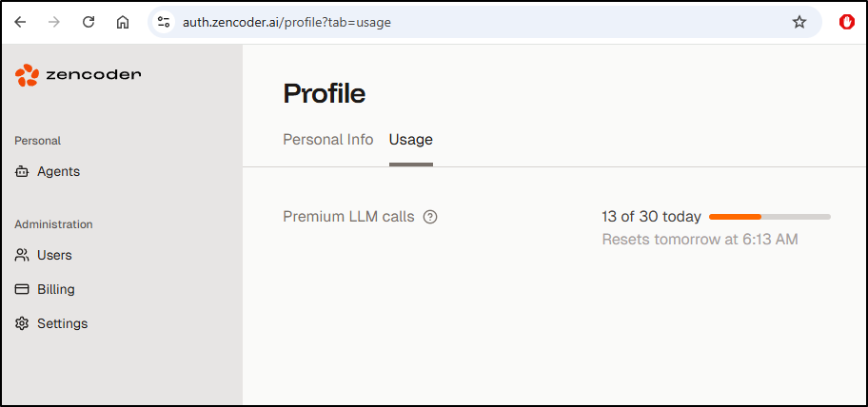
Task: Select the Usage tab
Action: tap(410, 140)
